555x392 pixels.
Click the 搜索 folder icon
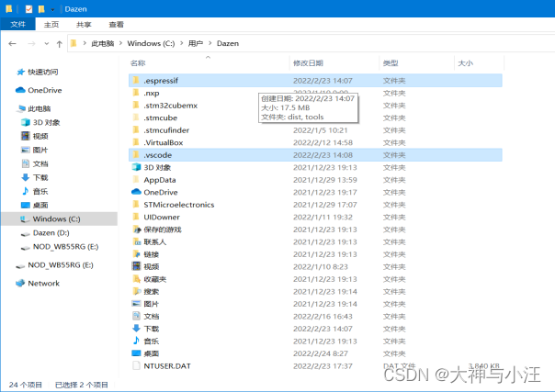137,291
